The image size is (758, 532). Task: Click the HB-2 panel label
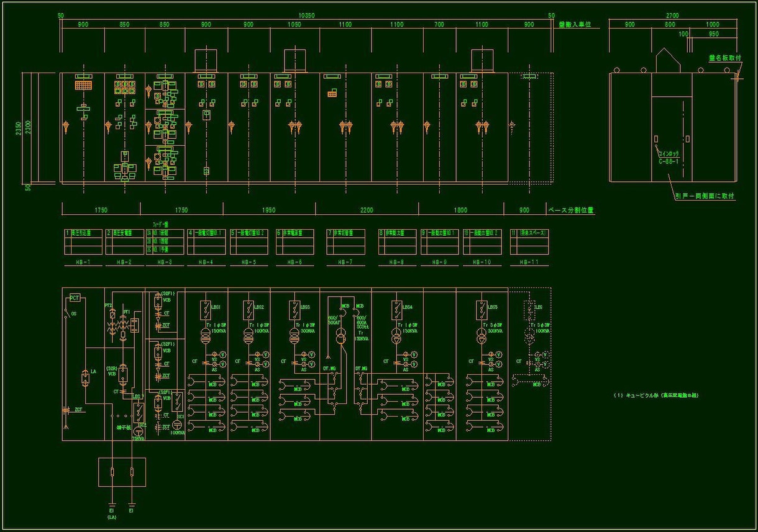[x=125, y=263]
